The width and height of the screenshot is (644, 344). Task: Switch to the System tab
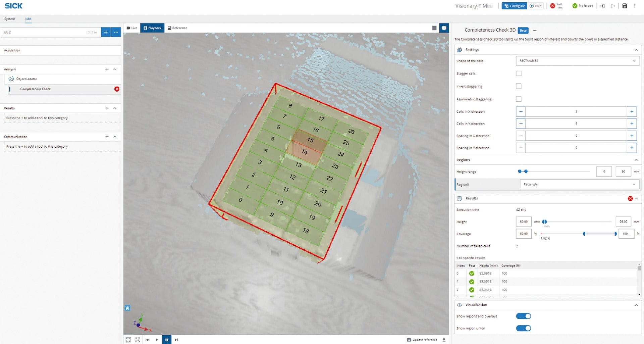pos(9,19)
